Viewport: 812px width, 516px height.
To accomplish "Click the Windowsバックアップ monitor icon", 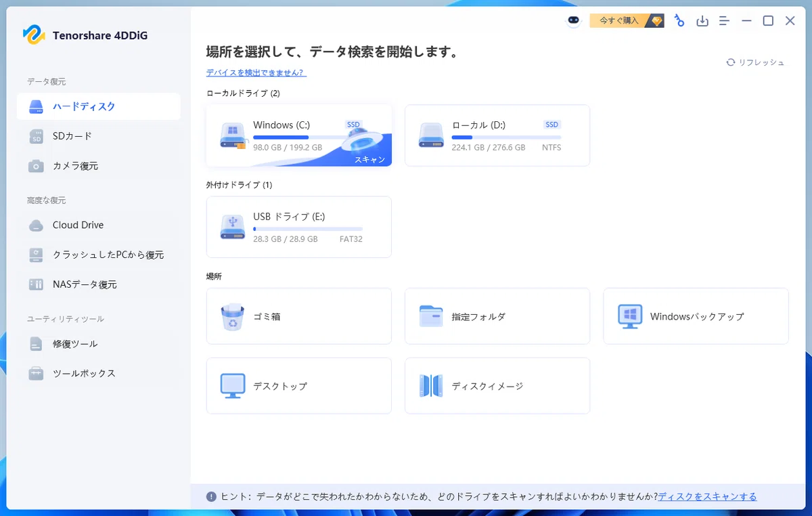I will click(x=630, y=316).
